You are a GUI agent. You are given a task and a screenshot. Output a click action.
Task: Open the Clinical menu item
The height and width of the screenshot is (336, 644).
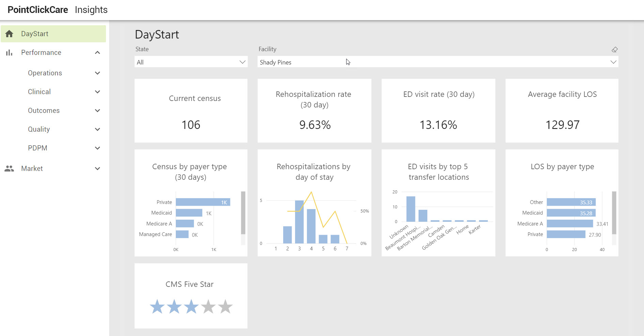[x=39, y=92]
